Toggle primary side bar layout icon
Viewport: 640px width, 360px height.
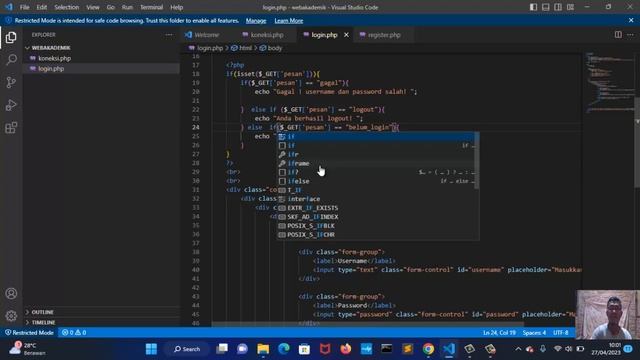click(x=533, y=7)
